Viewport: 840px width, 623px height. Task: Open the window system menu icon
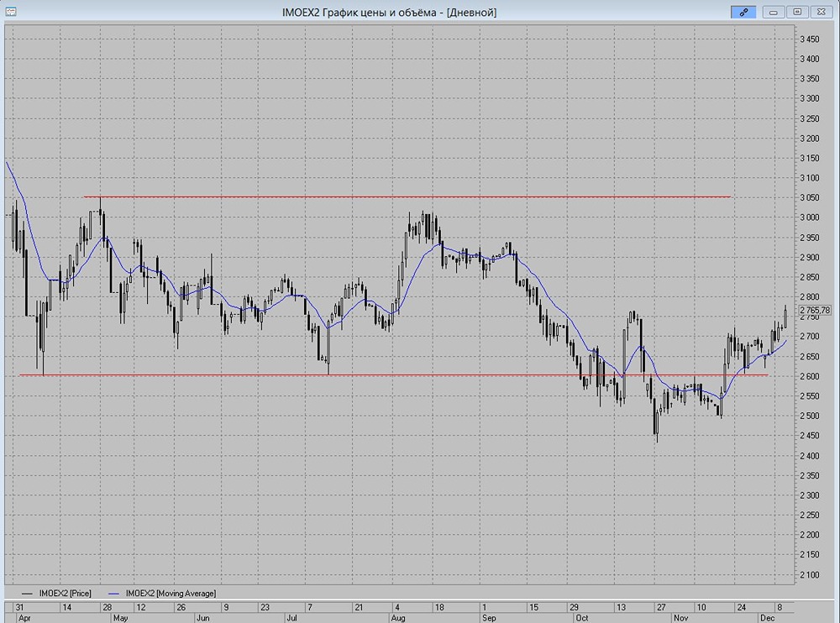coord(11,12)
